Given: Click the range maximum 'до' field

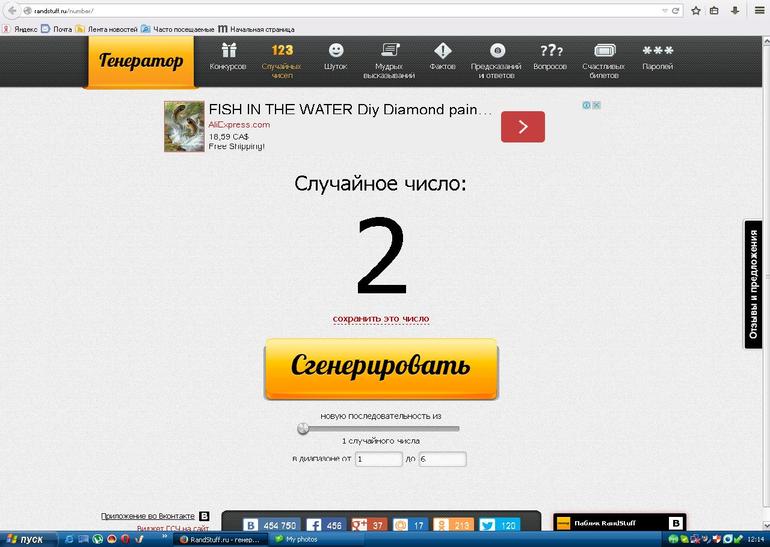Looking at the screenshot, I should coord(442,459).
